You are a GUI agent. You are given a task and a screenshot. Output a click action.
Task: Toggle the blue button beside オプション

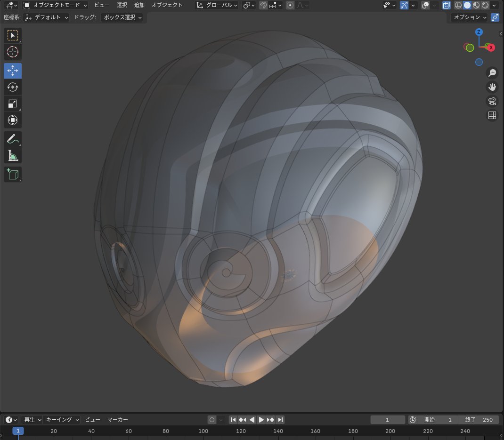click(495, 17)
